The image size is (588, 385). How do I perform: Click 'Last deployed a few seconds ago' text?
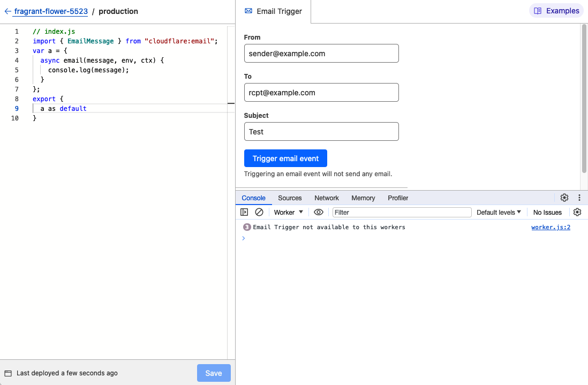(67, 373)
